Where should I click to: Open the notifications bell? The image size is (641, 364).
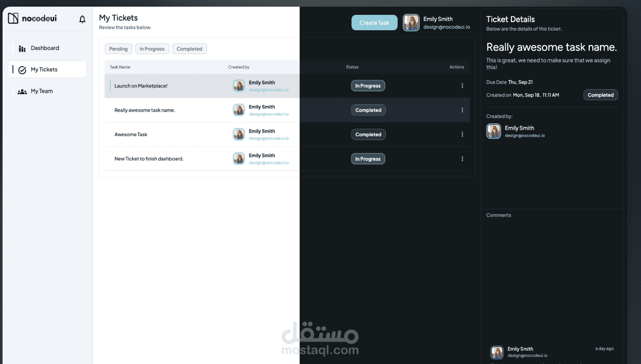(82, 19)
